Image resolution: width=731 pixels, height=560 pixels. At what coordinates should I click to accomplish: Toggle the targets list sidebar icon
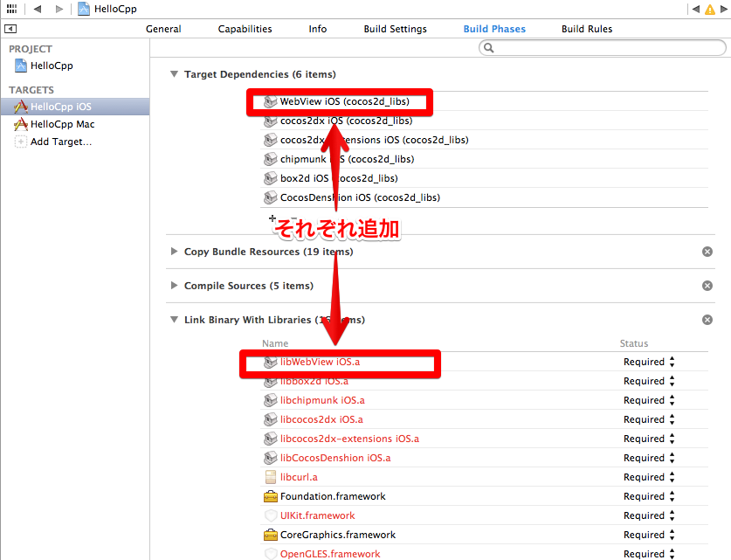[10, 29]
